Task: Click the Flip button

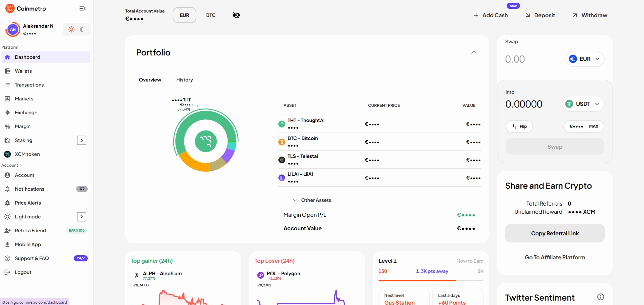Action: click(519, 126)
